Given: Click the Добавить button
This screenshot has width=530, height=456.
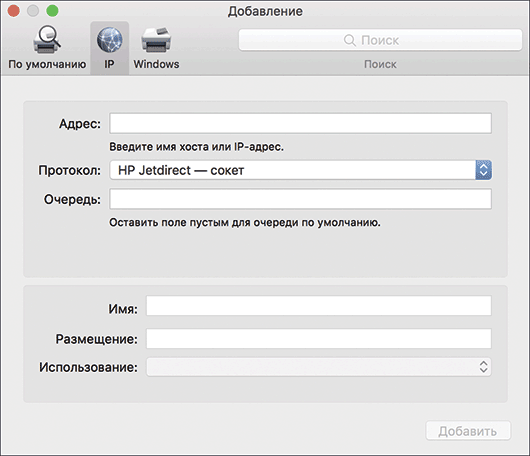Looking at the screenshot, I should coord(468,431).
